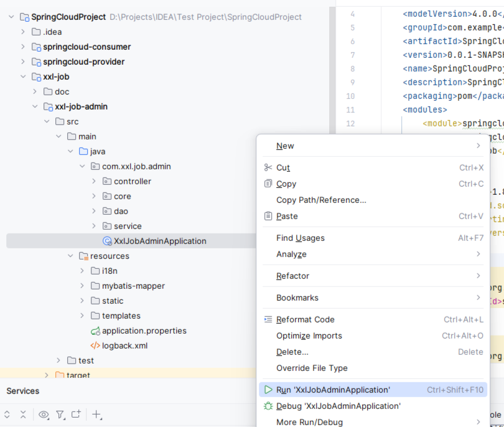Viewport: 504px width, 427px height.
Task: Click XxlJobAdminApplication class icon in tree
Action: point(107,241)
